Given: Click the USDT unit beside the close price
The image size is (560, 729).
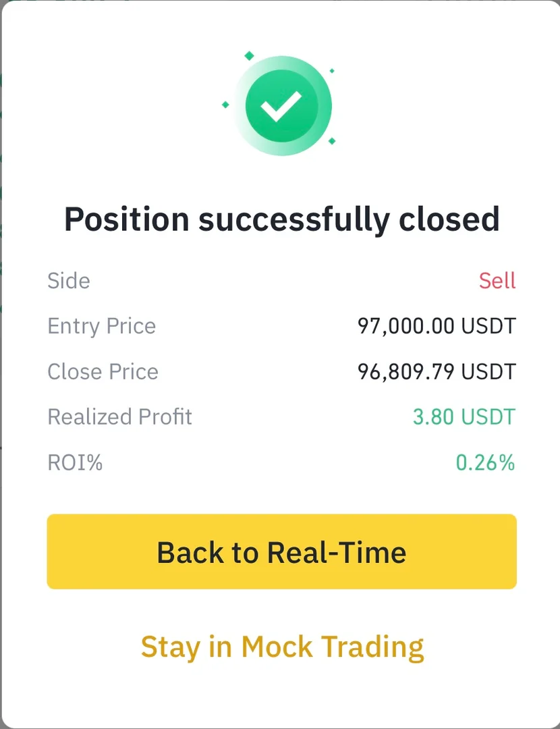Looking at the screenshot, I should point(488,371).
